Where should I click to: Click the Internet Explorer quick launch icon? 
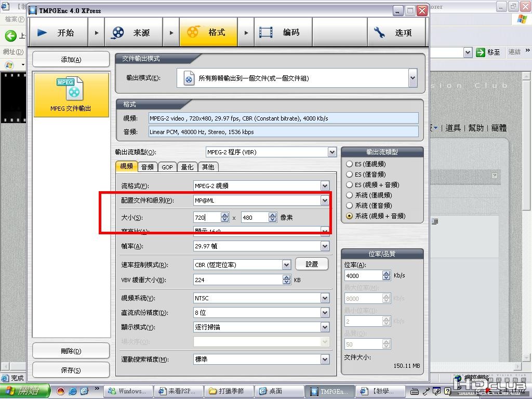[73, 391]
